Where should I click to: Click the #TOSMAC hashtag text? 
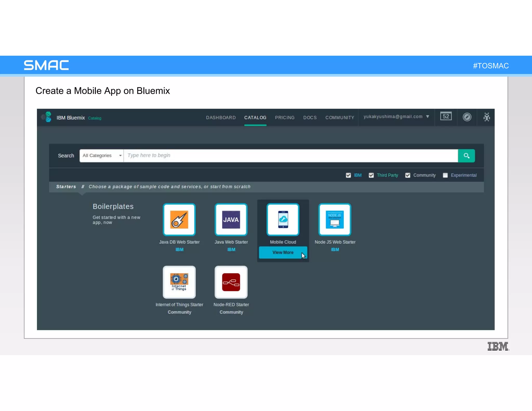pos(491,66)
